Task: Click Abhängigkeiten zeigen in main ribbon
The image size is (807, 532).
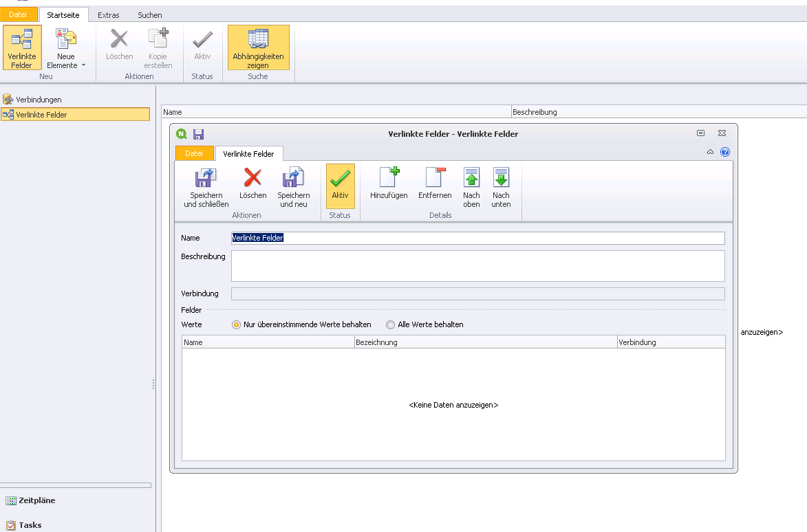Action: pyautogui.click(x=258, y=47)
